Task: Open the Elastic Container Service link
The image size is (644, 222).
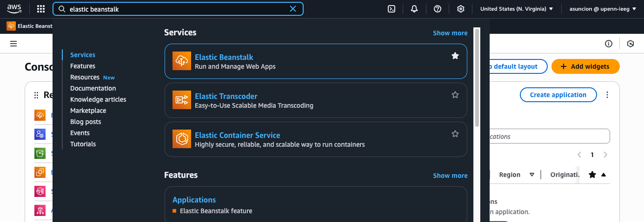Action: [238, 135]
